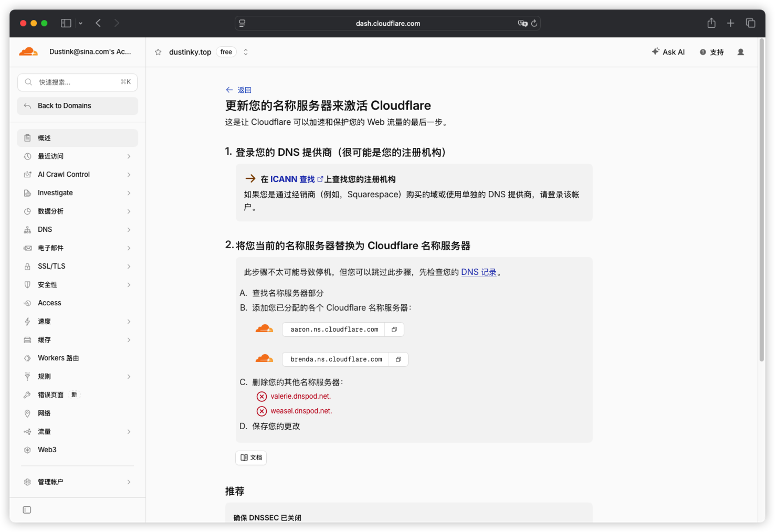This screenshot has width=775, height=532.
Task: Click the 速度 lightning icon
Action: pyautogui.click(x=27, y=322)
